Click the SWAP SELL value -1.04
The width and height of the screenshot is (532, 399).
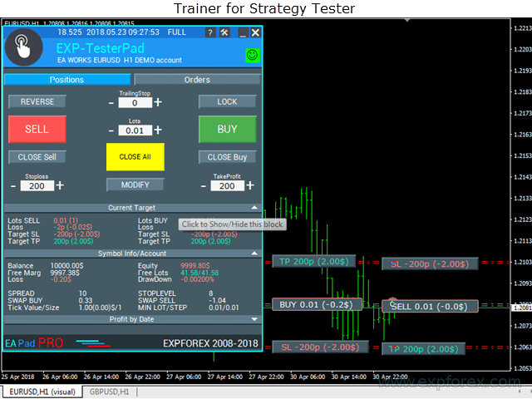click(218, 301)
